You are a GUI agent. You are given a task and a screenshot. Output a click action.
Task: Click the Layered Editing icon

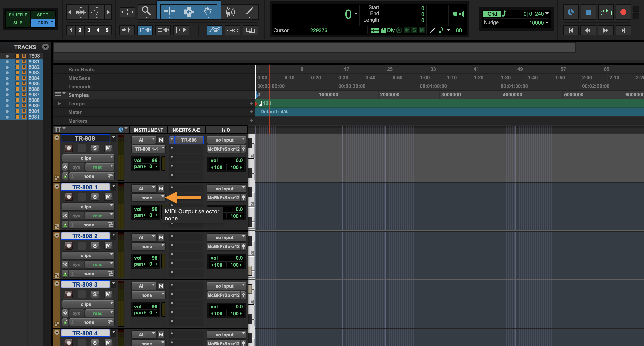pos(250,30)
